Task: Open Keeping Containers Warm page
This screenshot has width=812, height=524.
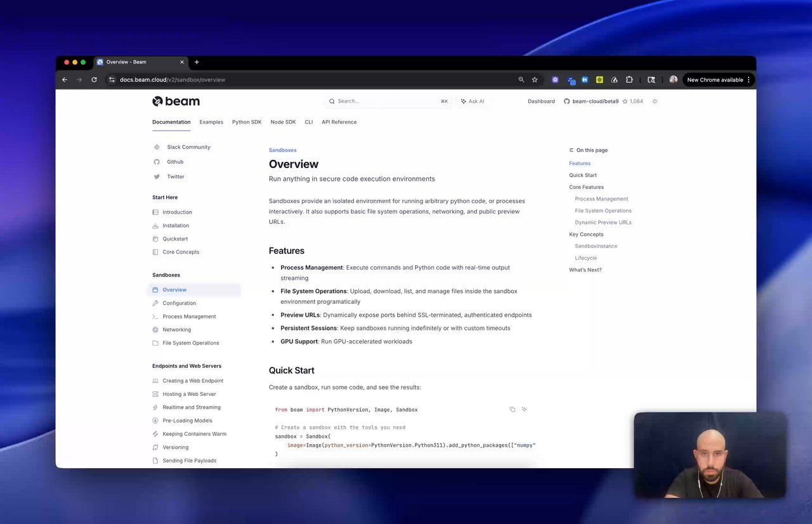Action: (x=194, y=434)
